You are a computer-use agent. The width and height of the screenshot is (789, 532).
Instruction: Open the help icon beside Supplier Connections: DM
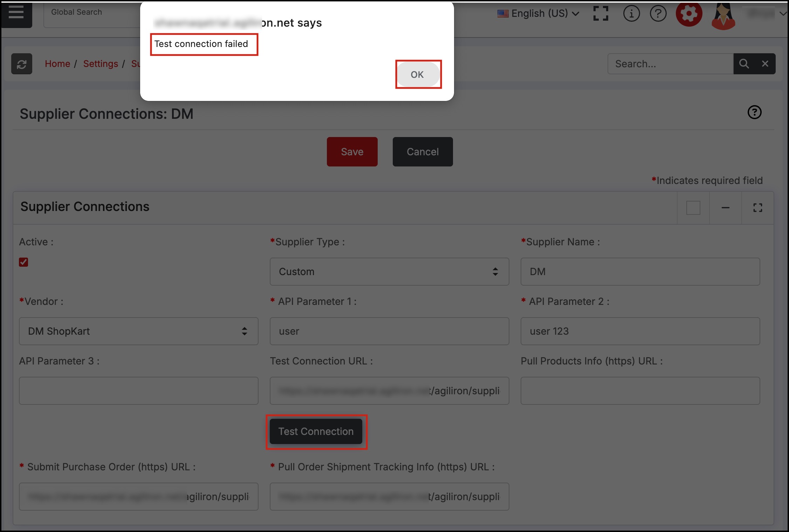tap(754, 112)
